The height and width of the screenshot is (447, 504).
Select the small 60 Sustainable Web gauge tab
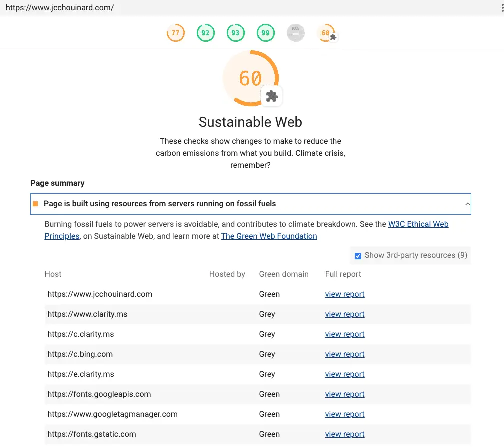[x=326, y=33]
